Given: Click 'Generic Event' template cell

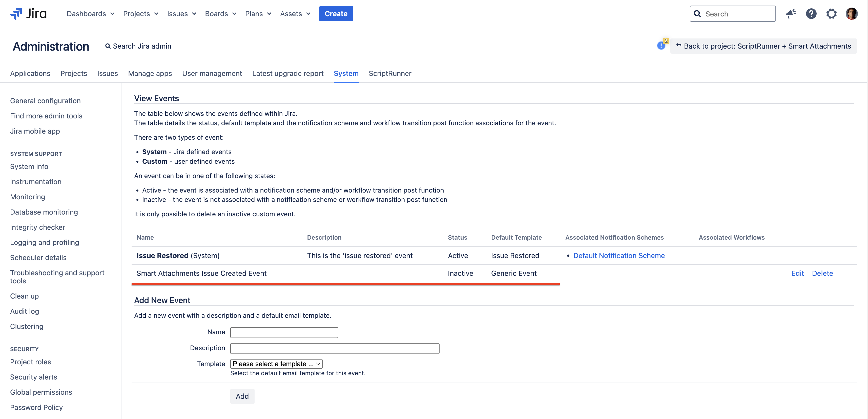Looking at the screenshot, I should (x=513, y=273).
